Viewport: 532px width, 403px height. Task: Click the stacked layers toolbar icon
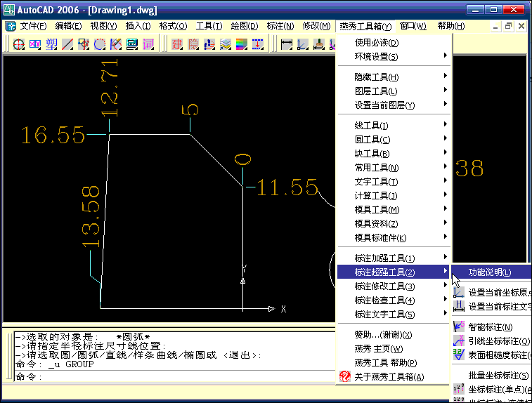pyautogui.click(x=226, y=44)
